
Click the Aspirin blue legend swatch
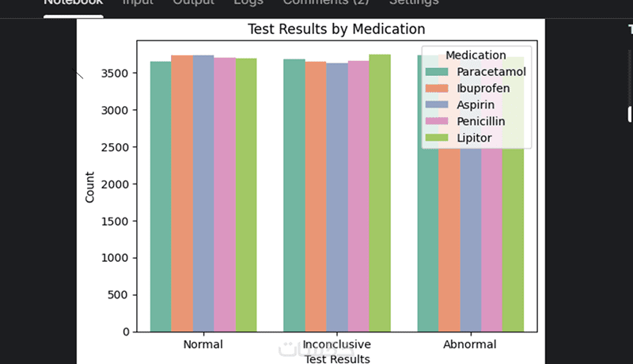[x=437, y=105]
